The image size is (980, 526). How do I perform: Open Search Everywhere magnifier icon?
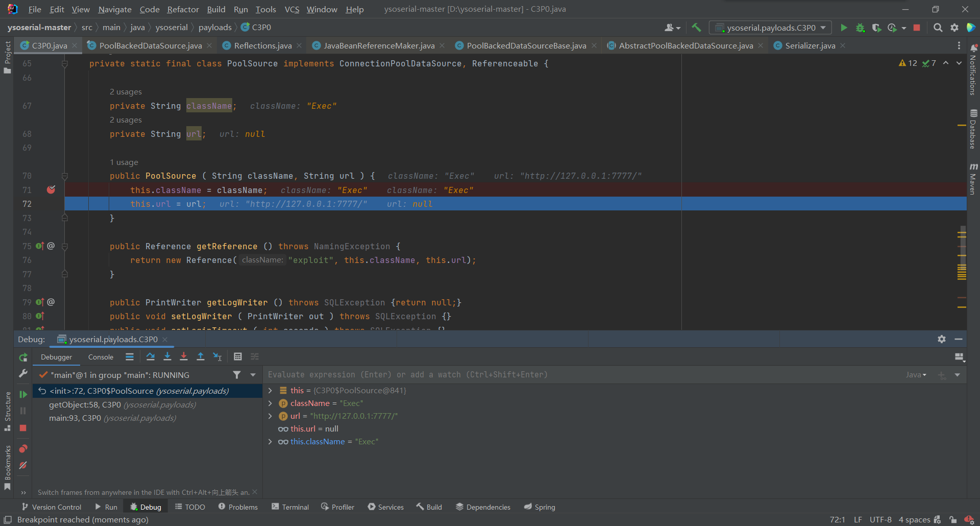click(938, 28)
